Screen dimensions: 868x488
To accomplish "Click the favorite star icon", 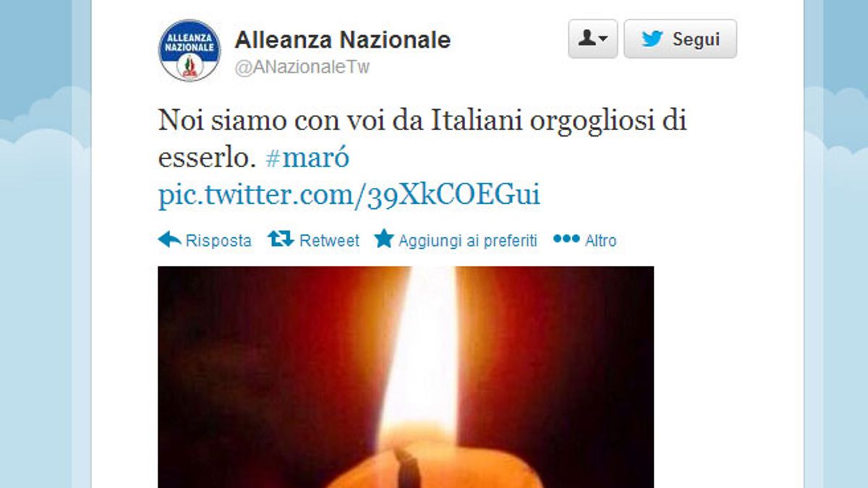I will click(383, 239).
